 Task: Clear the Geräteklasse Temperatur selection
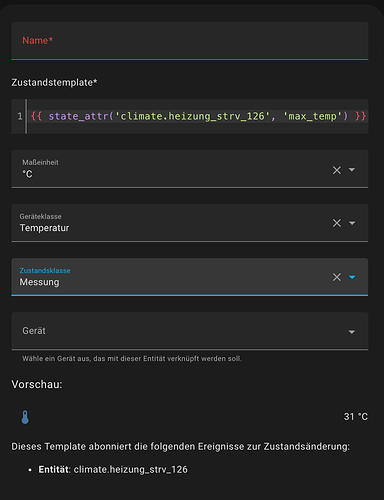[x=337, y=223]
